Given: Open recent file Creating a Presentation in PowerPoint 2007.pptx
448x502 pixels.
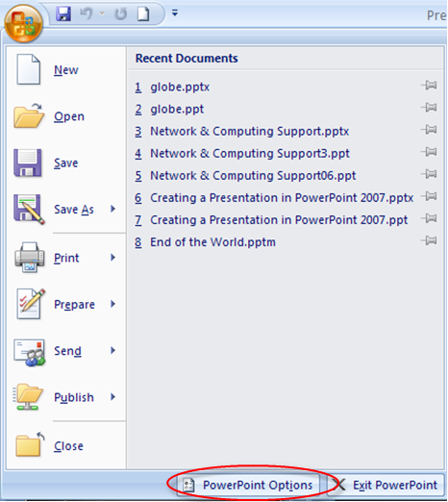Looking at the screenshot, I should pos(282,198).
